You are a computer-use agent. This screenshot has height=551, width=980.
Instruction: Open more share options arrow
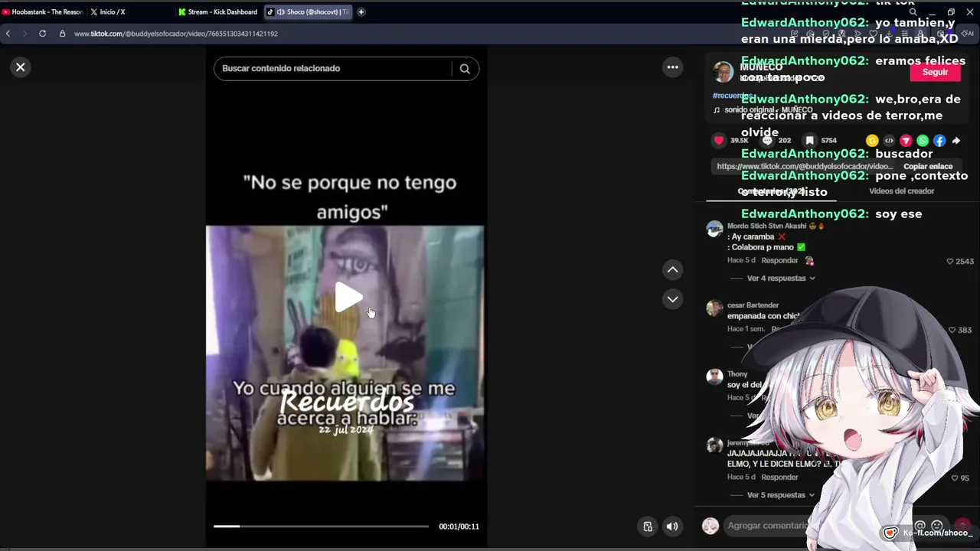coord(956,141)
